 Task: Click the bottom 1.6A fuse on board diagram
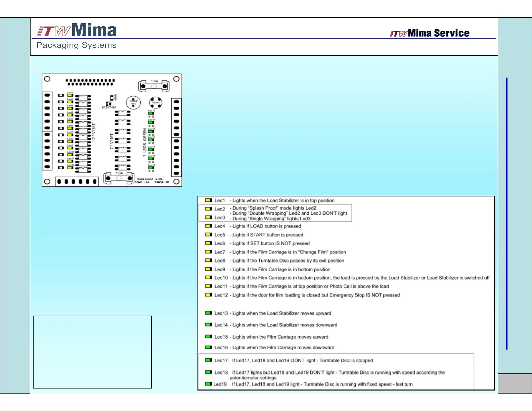click(119, 178)
